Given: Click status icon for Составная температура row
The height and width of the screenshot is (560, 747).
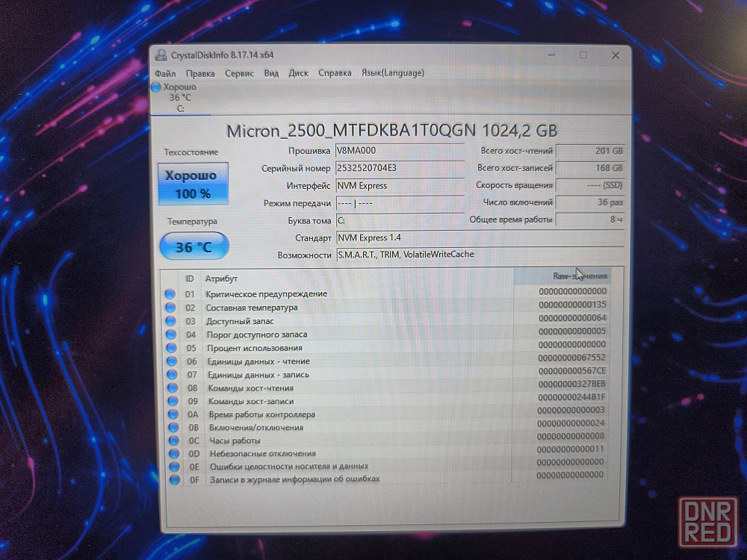Looking at the screenshot, I should (170, 308).
